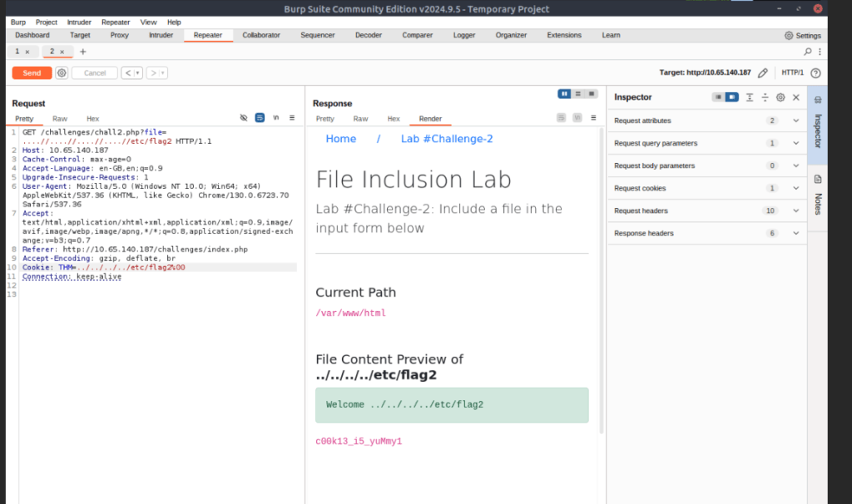852x504 pixels.
Task: Click the orange Send button
Action: pyautogui.click(x=32, y=73)
